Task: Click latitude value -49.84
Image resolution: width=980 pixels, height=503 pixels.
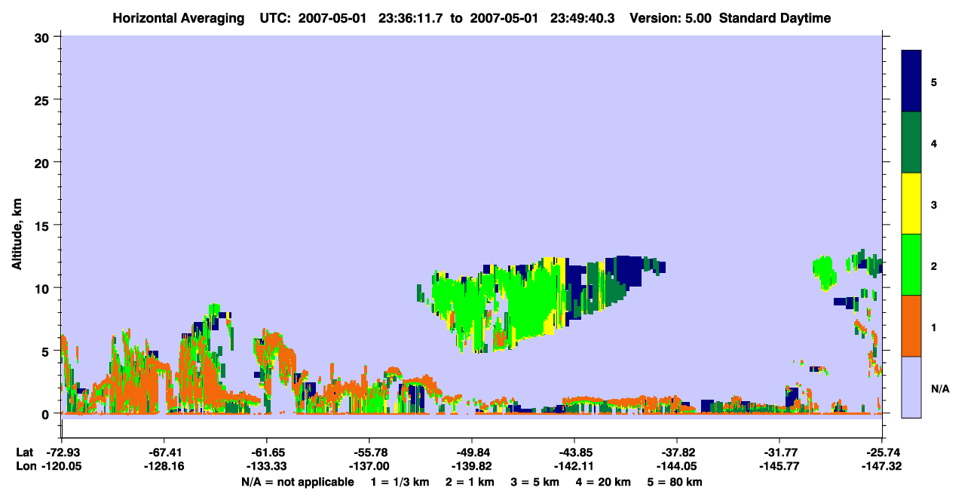Action: [471, 452]
